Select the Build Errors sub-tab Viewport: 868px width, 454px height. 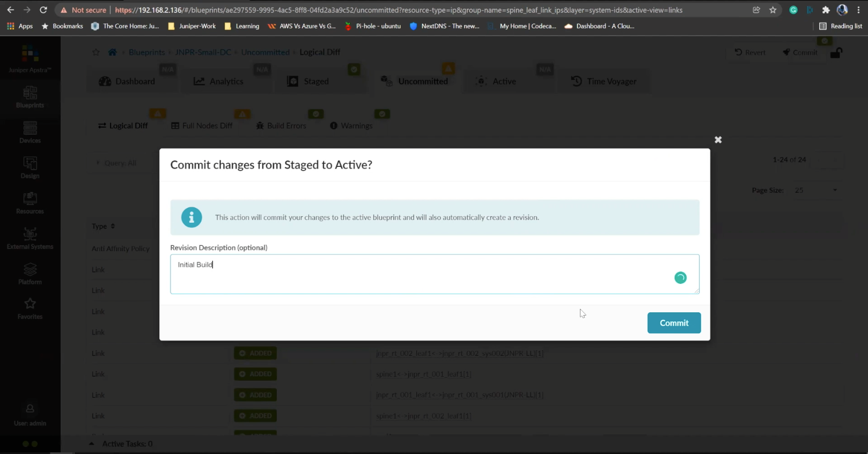pyautogui.click(x=281, y=126)
